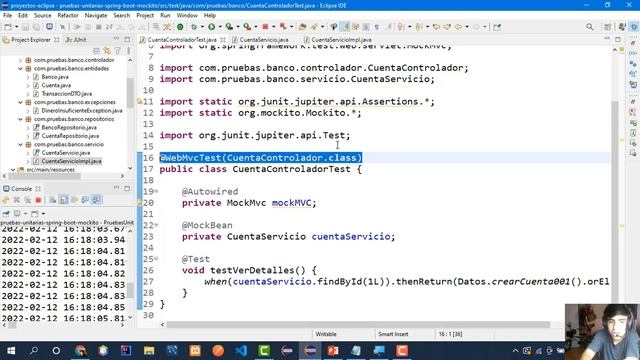Screen dimensions: 640x360
Task: Open the Search menu
Action: (x=122, y=16)
